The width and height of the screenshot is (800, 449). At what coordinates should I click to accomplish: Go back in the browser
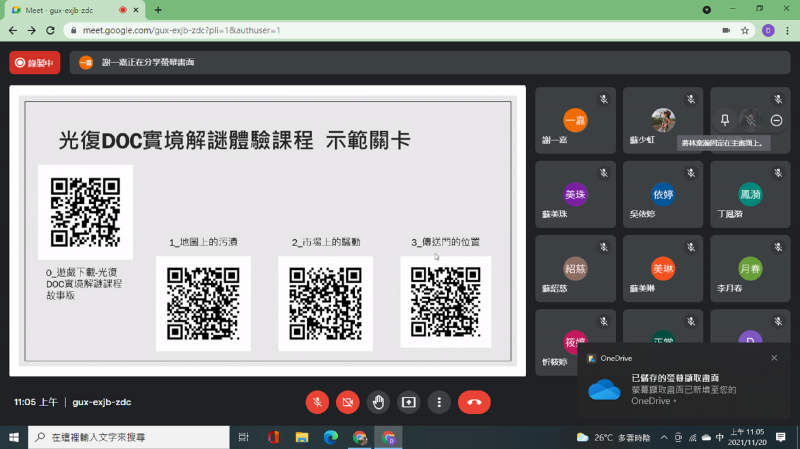(x=13, y=31)
